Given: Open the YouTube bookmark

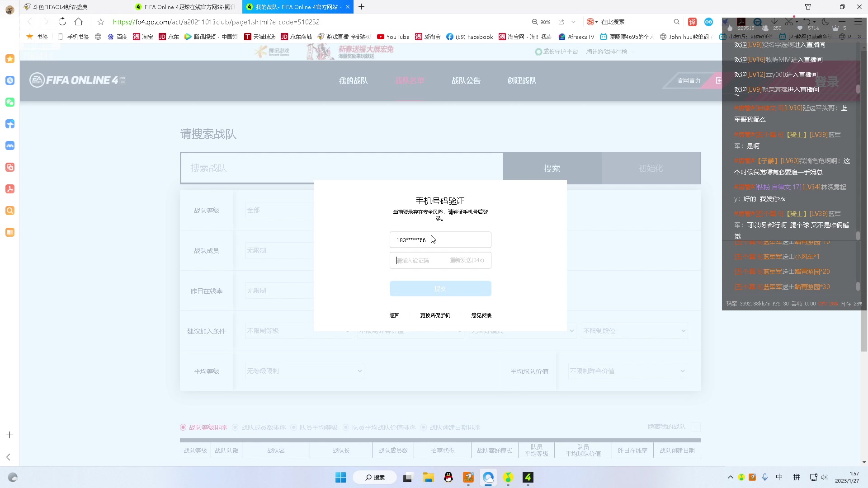Looking at the screenshot, I should click(x=393, y=37).
